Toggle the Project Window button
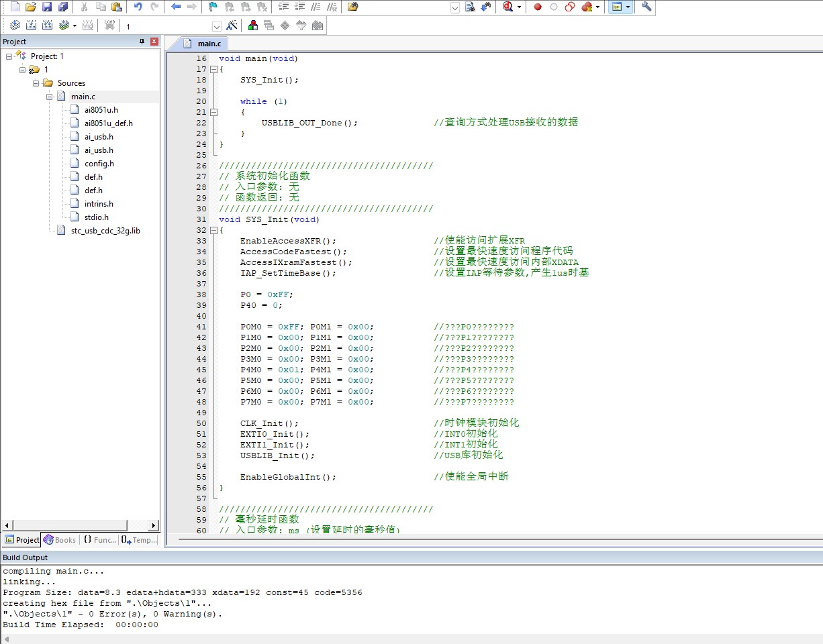The height and width of the screenshot is (644, 823). [x=617, y=7]
